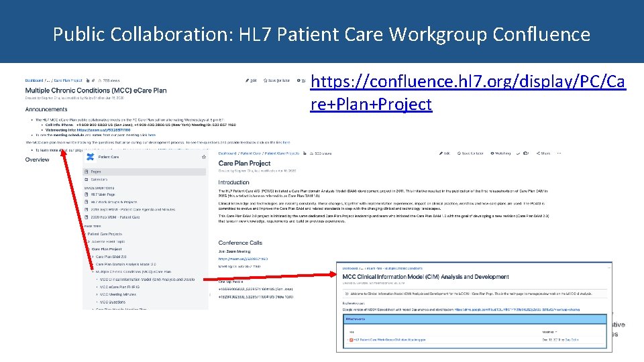Open MCC Clinical Information Model tree page
This screenshot has height=362, width=644.
pyautogui.click(x=147, y=280)
